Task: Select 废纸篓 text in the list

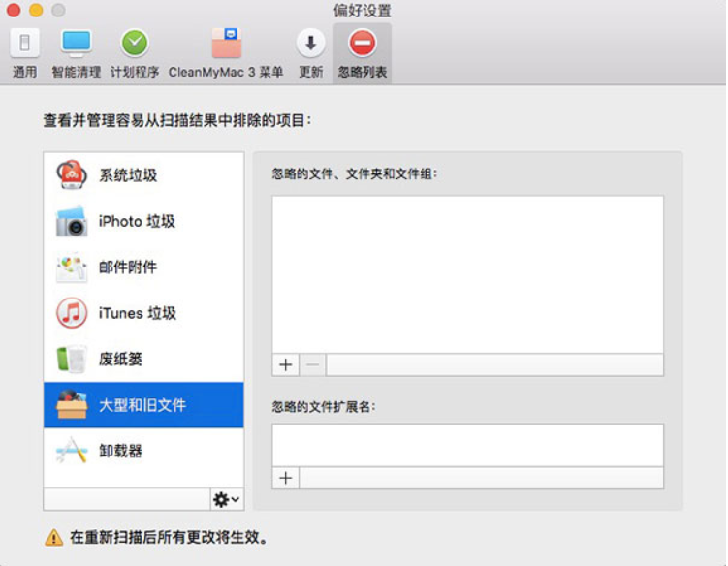Action: [x=121, y=359]
